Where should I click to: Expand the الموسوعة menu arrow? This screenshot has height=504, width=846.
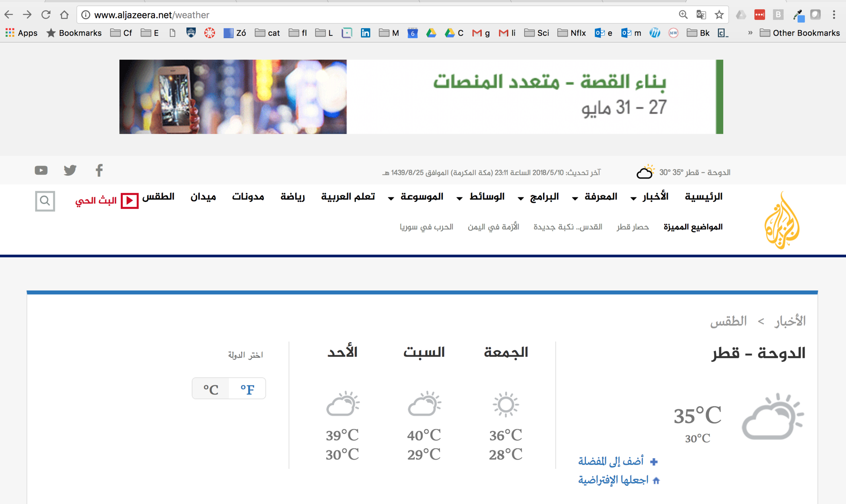pyautogui.click(x=391, y=198)
